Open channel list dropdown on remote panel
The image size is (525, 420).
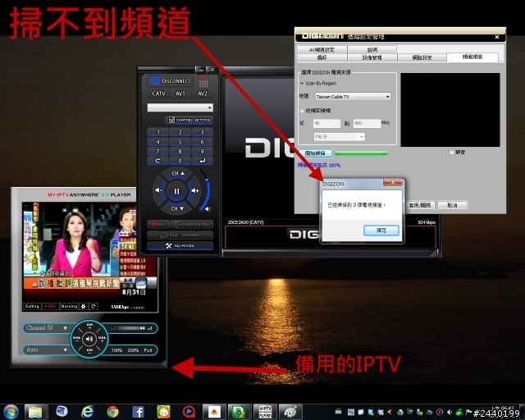click(x=180, y=107)
